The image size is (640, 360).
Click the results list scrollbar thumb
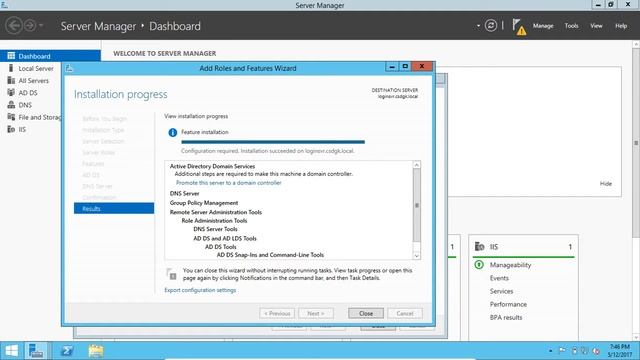[x=416, y=205]
